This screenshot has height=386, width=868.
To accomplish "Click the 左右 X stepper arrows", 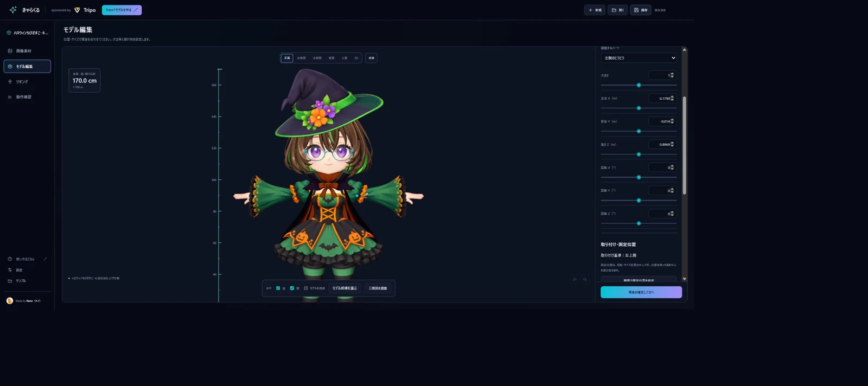I will (672, 98).
